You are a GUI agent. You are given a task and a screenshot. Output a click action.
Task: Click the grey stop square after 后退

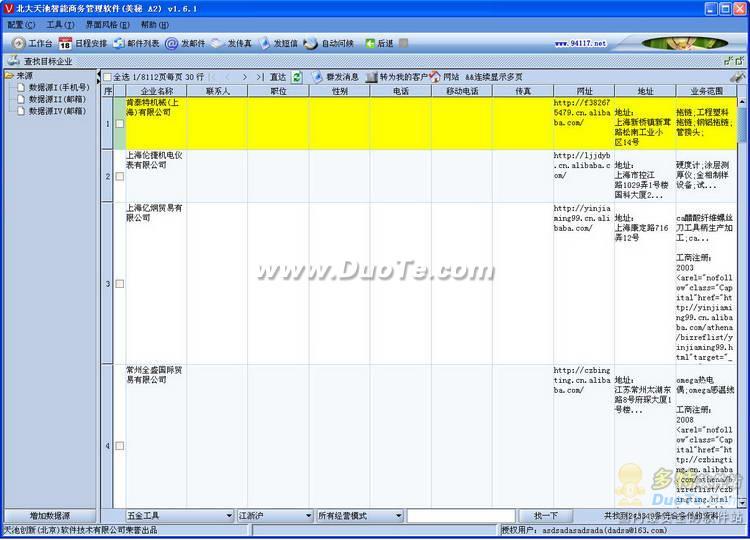click(x=404, y=44)
